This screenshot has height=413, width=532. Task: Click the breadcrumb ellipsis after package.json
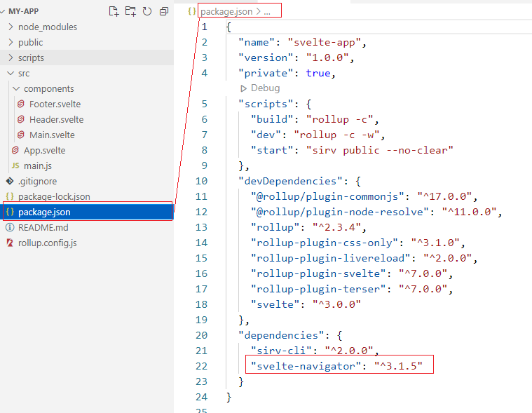[x=267, y=11]
